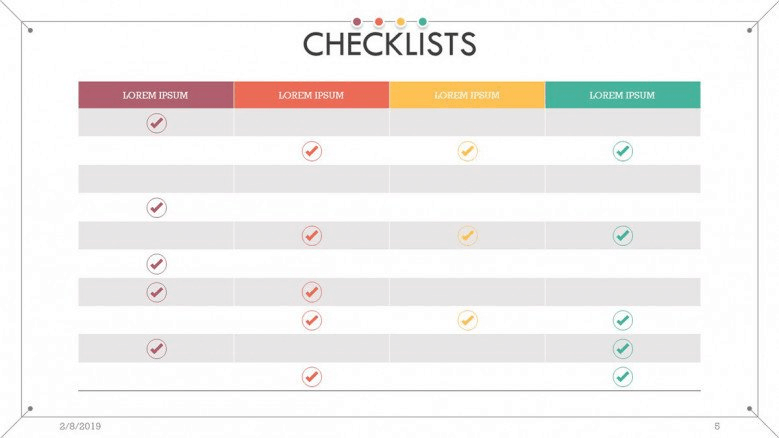Screen dimensions: 779x438
Task: Click the 2/8/2019 date in the footer
Action: coord(80,426)
